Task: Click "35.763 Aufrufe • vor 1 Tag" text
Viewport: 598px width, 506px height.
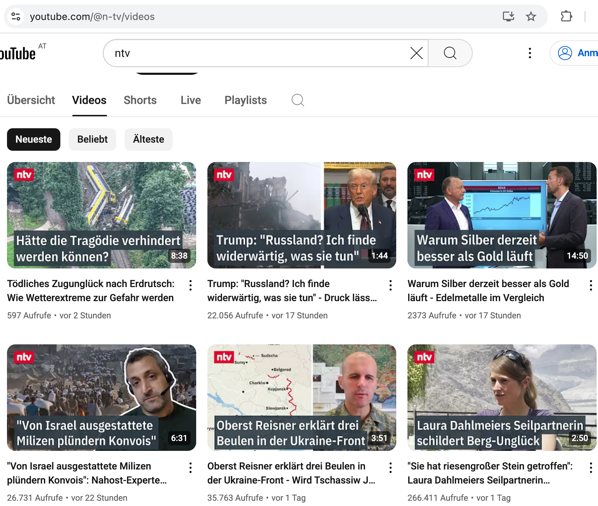Action: (256, 498)
